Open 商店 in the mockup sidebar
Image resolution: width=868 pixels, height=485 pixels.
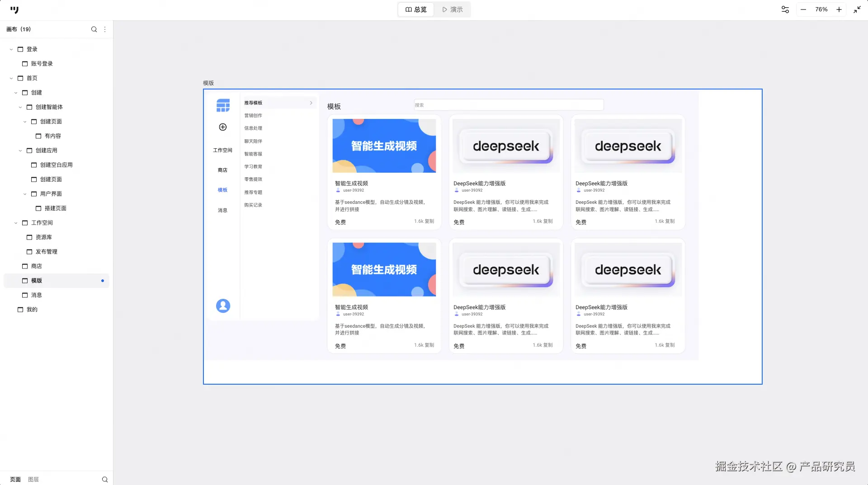pos(223,170)
